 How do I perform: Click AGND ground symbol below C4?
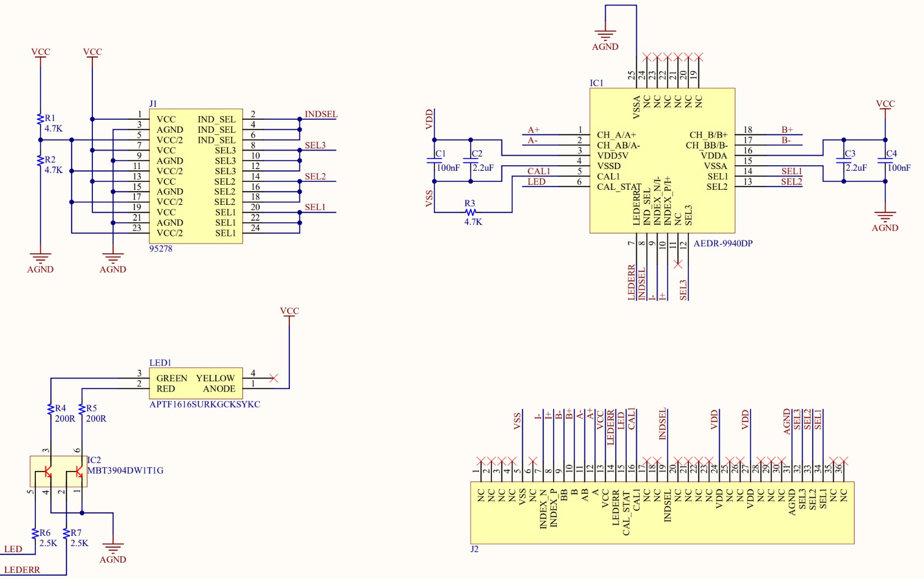pos(885,216)
